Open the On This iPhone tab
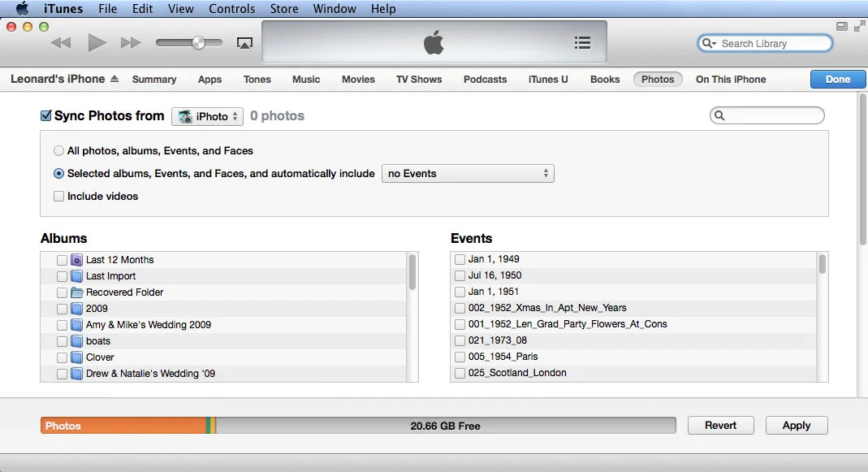 point(731,80)
